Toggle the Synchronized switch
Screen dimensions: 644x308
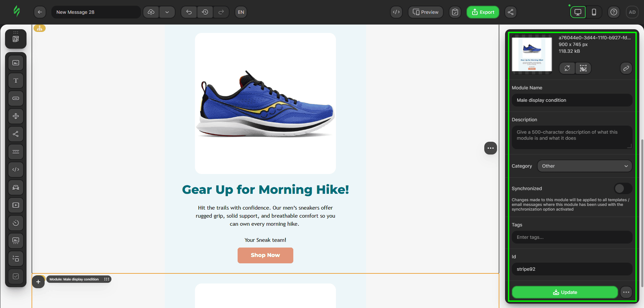623,188
